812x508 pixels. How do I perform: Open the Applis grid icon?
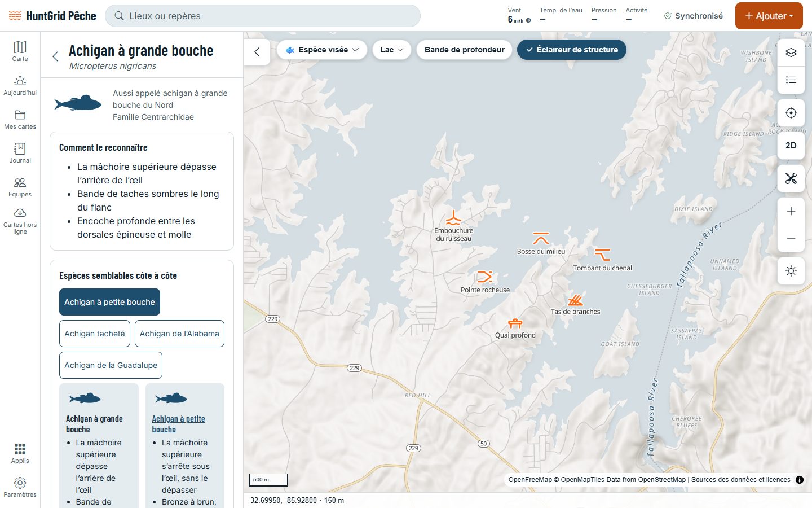[x=20, y=453]
